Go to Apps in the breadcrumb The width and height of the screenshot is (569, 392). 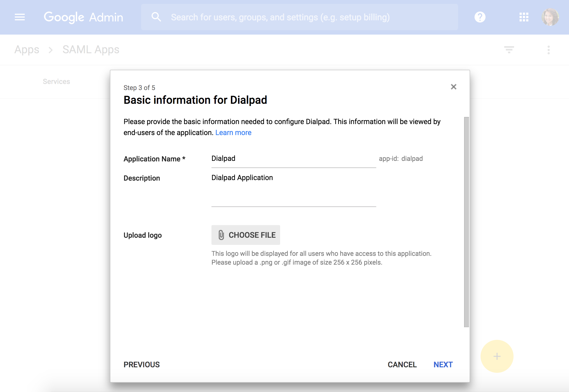coord(27,50)
